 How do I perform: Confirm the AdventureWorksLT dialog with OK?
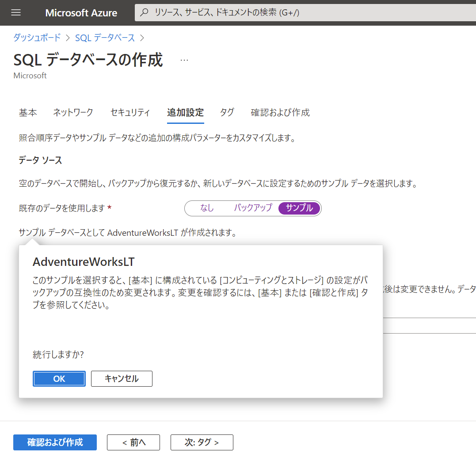pos(59,379)
